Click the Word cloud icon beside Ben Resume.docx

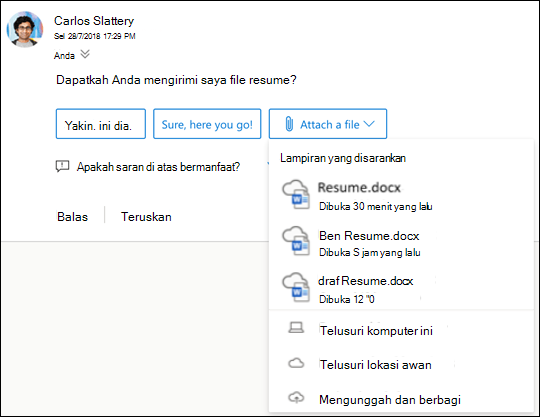[x=296, y=241]
